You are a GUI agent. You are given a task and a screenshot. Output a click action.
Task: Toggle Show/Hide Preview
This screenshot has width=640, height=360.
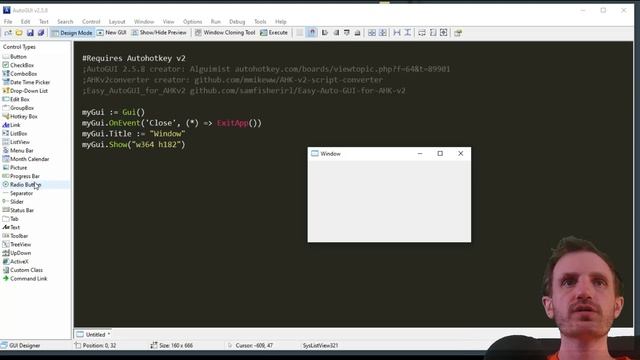click(x=159, y=33)
